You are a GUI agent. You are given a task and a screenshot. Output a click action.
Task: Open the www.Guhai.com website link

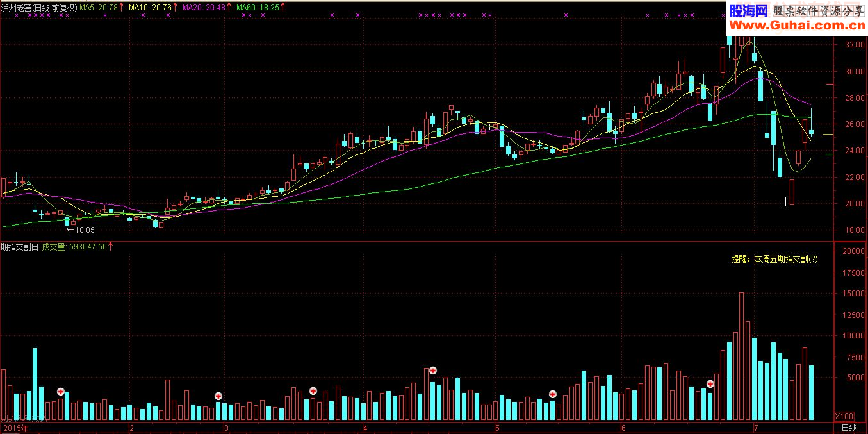tap(794, 26)
